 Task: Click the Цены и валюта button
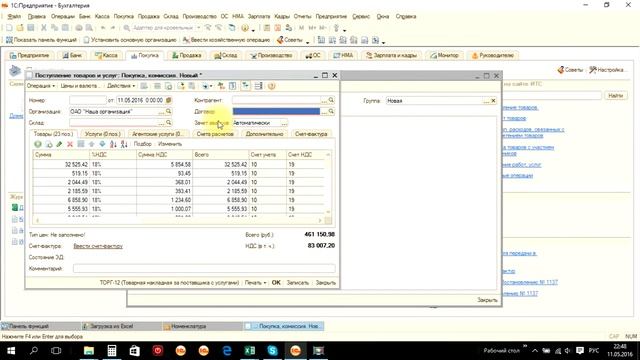tap(80, 86)
